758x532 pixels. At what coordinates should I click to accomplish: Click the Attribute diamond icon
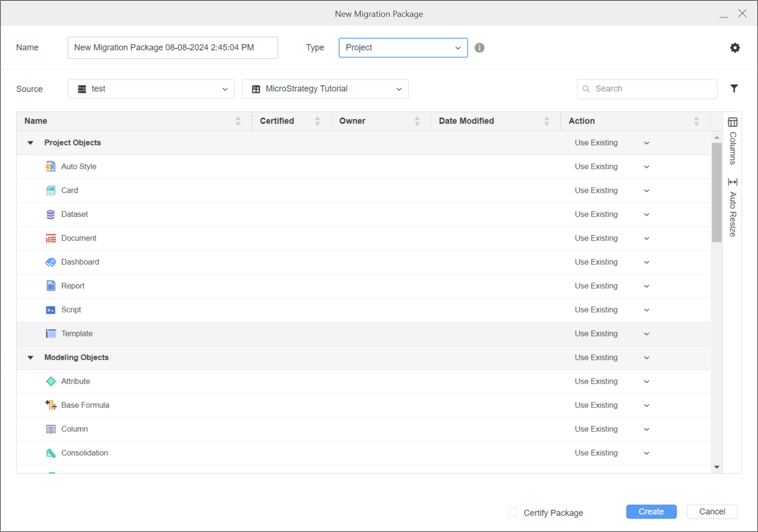click(51, 381)
